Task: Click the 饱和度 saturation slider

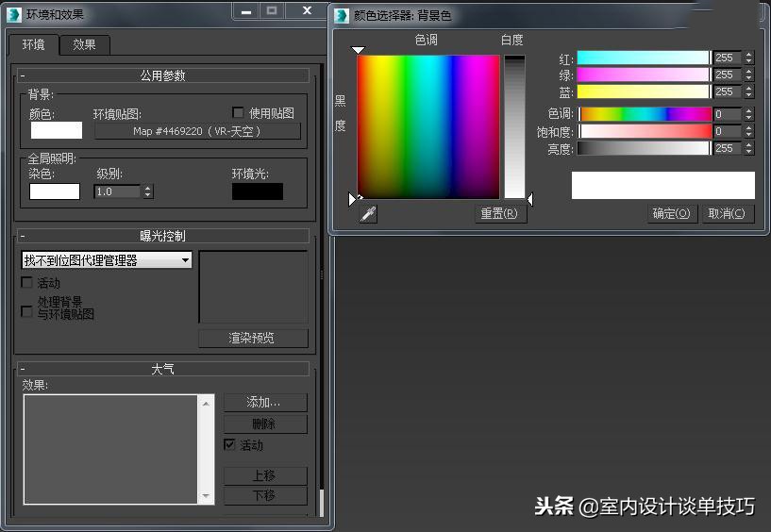Action: [644, 131]
